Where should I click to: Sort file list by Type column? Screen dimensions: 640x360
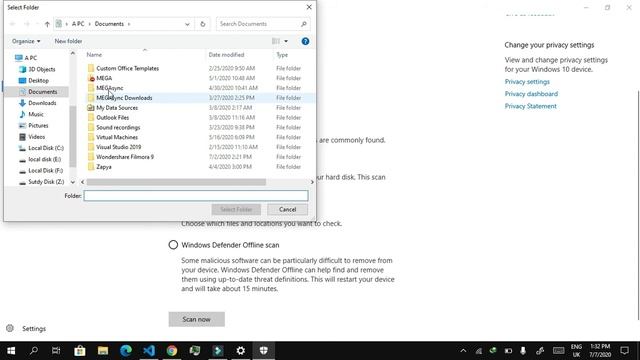[x=282, y=55]
